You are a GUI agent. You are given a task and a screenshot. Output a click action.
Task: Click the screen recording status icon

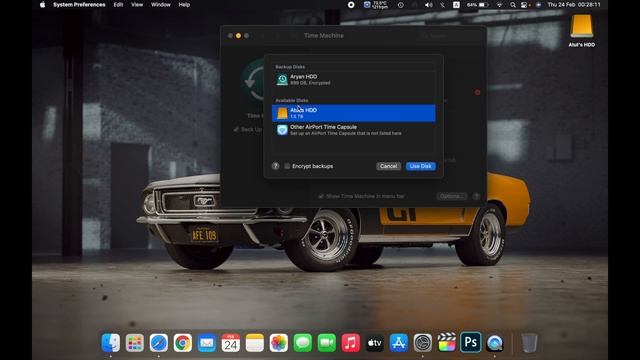(x=351, y=5)
